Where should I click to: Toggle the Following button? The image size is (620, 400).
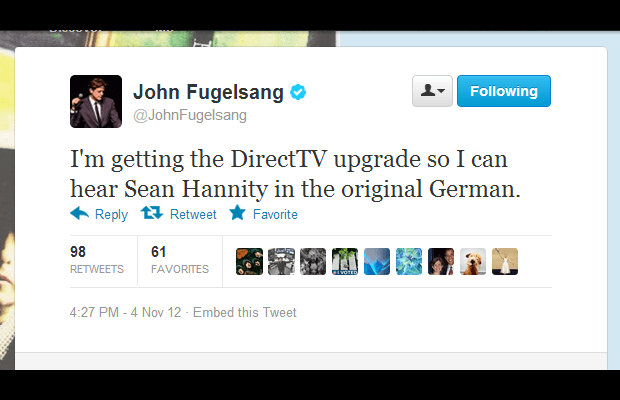504,91
